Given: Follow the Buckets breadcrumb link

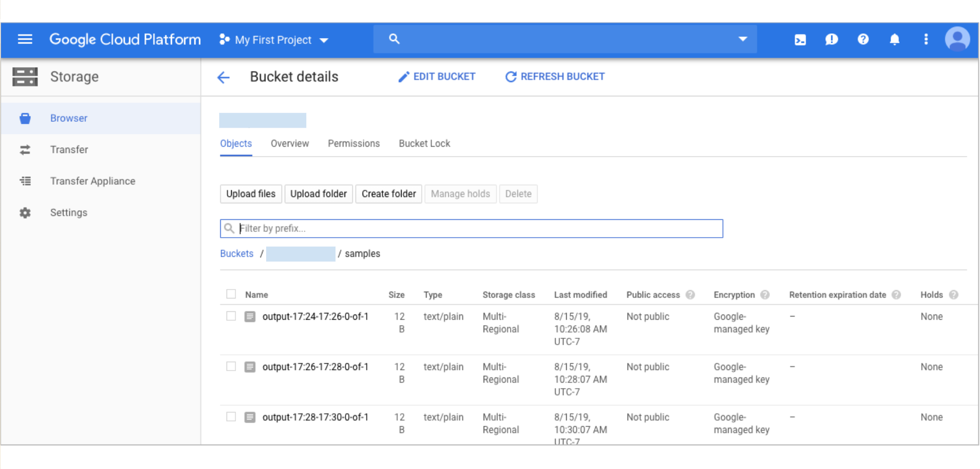Looking at the screenshot, I should pos(237,254).
